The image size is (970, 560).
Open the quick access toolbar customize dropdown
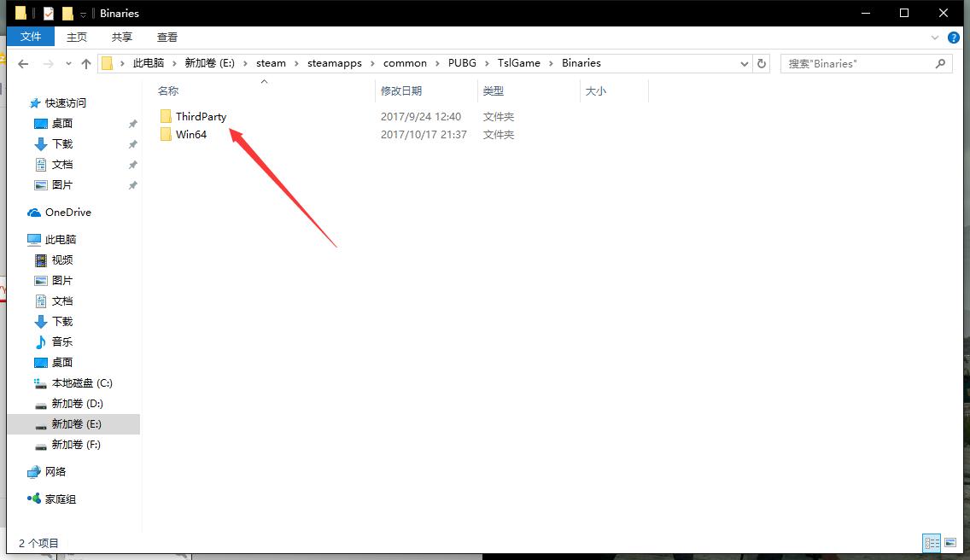(83, 14)
